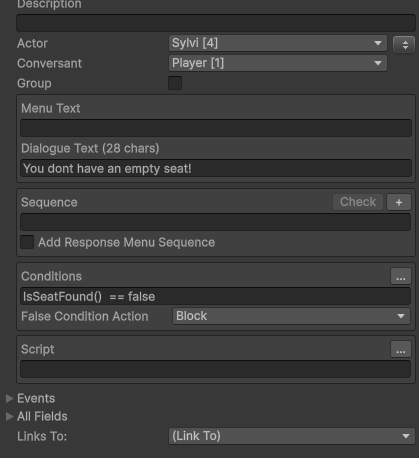
Task: Open the Links To '(Link To)' dropdown
Action: coord(292,436)
